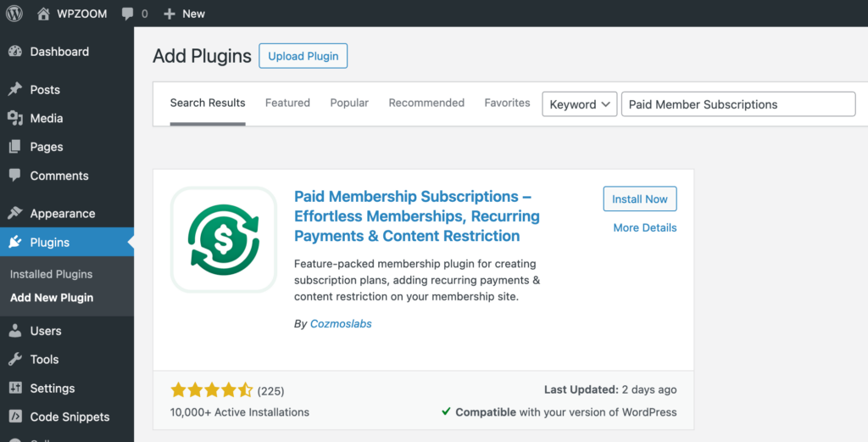This screenshot has width=868, height=442.
Task: Click the Upload Plugin button
Action: coord(303,56)
